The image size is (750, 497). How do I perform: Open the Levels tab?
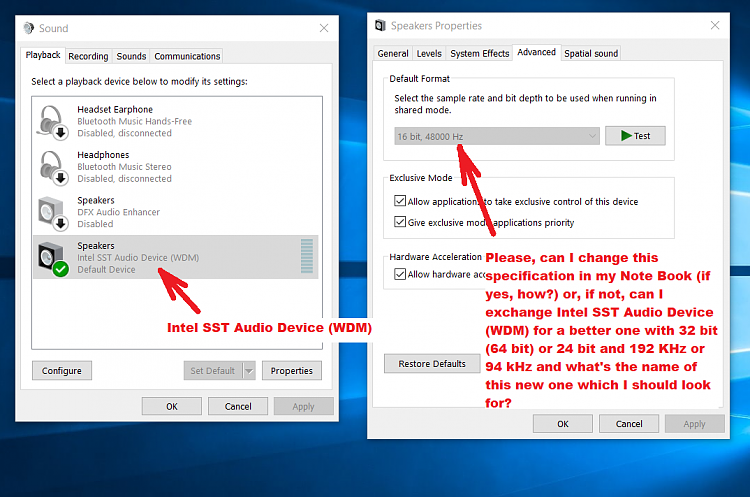coord(429,53)
